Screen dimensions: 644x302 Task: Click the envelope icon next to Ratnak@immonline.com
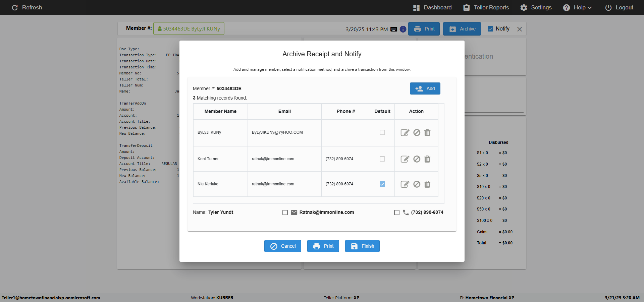click(x=294, y=213)
